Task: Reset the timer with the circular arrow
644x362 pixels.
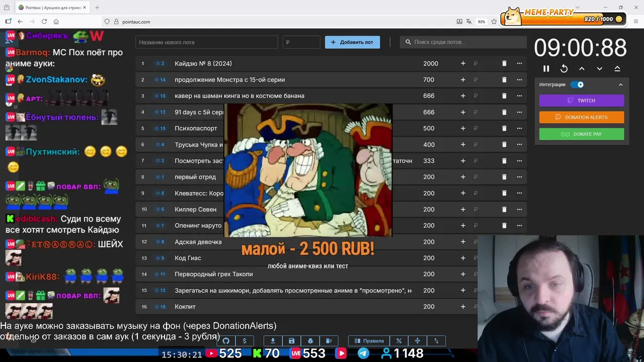Action: click(564, 68)
